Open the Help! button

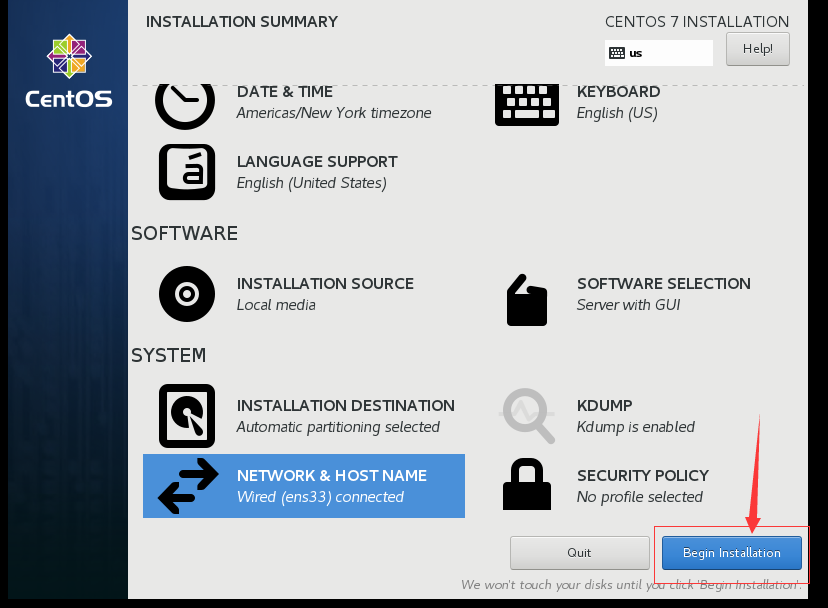tap(758, 49)
